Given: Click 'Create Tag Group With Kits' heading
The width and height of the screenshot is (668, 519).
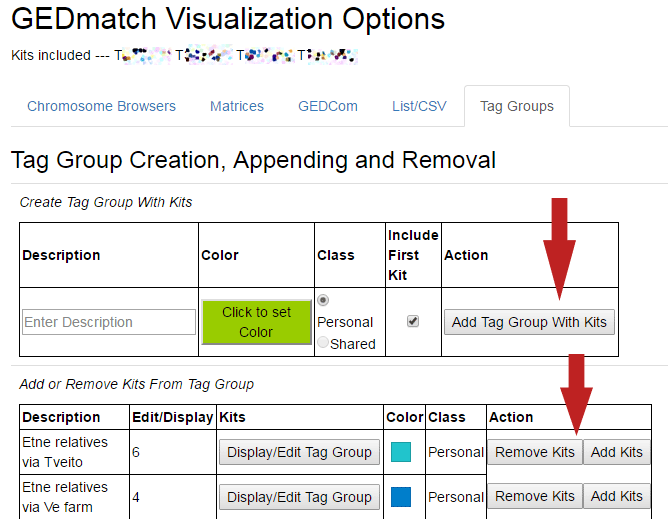Looking at the screenshot, I should coord(106,202).
